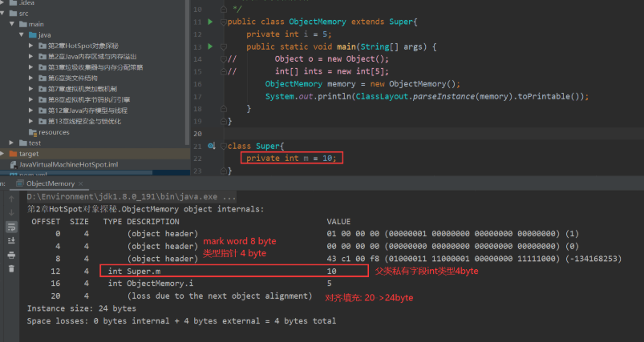Click the down arrow in console toolbar
The width and height of the screenshot is (644, 342).
coord(11,212)
